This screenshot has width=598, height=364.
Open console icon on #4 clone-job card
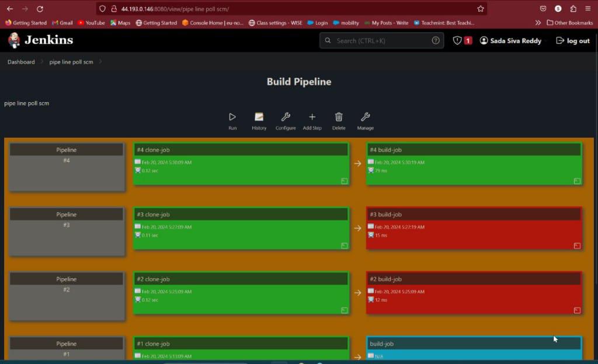(x=345, y=181)
